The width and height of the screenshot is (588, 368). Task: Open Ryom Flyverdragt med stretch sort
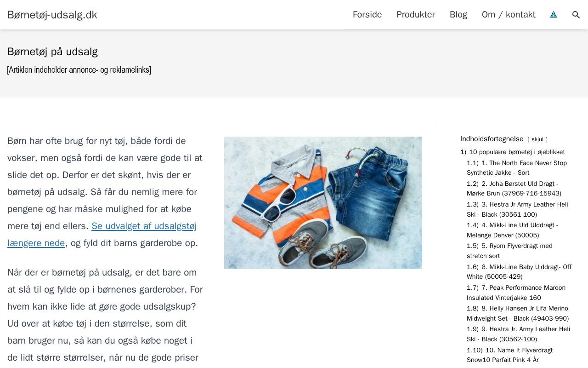pos(509,251)
